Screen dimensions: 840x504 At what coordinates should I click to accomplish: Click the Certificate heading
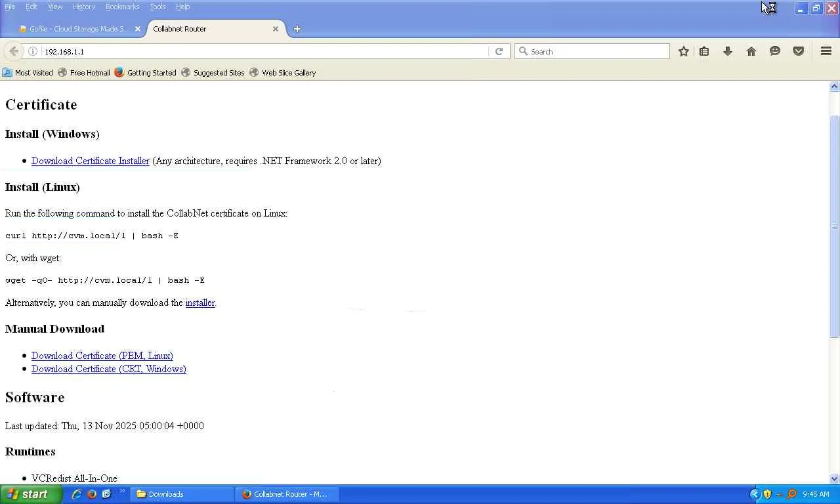tap(41, 105)
